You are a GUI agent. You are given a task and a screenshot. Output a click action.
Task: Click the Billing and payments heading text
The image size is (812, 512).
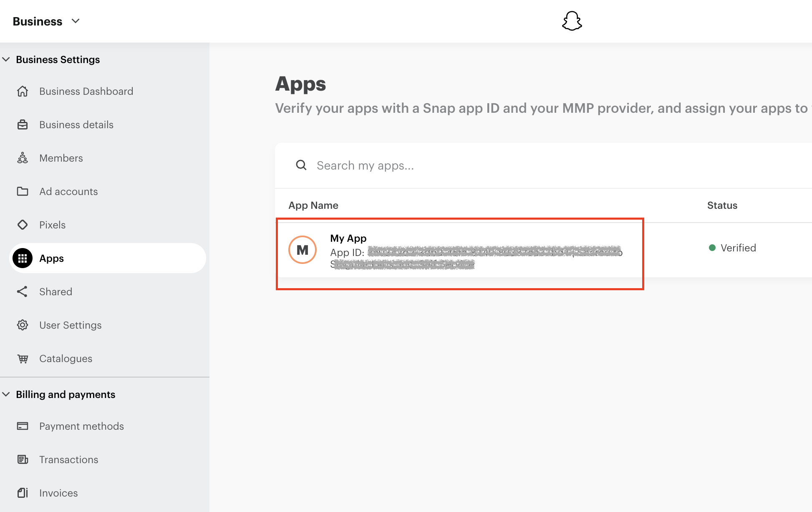(x=66, y=394)
